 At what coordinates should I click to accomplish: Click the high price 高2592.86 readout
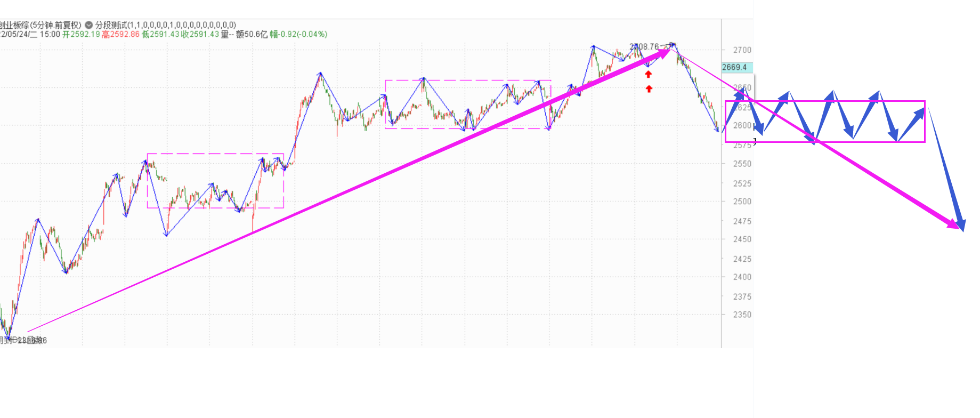120,34
